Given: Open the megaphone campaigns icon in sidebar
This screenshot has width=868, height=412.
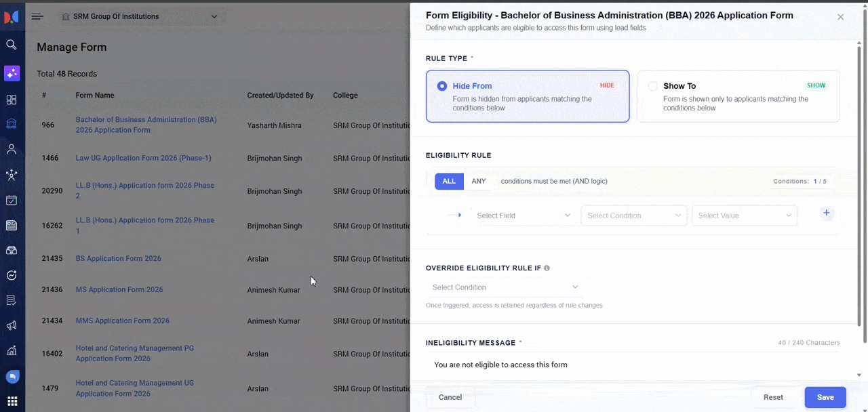Looking at the screenshot, I should (12, 325).
